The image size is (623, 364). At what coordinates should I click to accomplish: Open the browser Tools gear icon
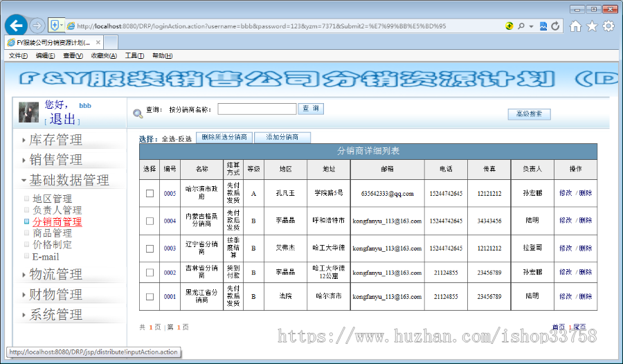(608, 26)
